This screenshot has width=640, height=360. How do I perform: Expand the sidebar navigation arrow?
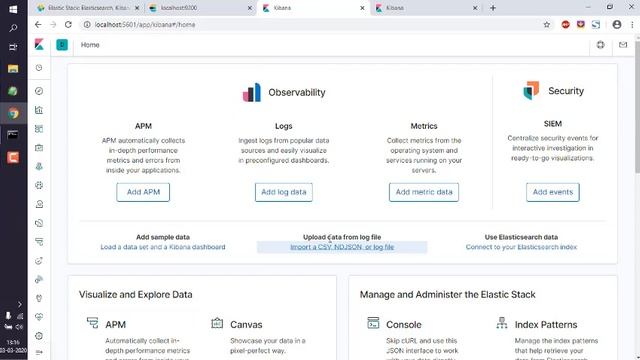click(39, 352)
